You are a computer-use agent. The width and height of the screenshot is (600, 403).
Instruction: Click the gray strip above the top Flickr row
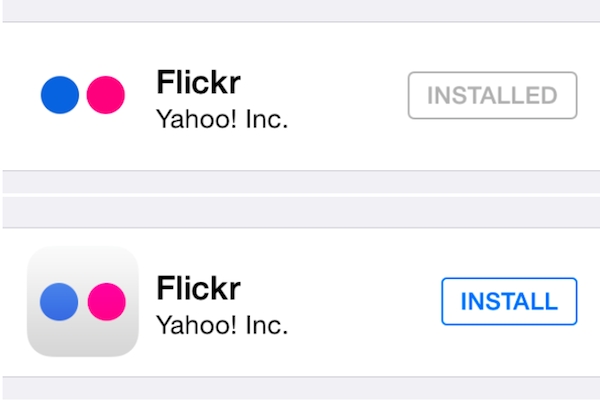point(300,10)
